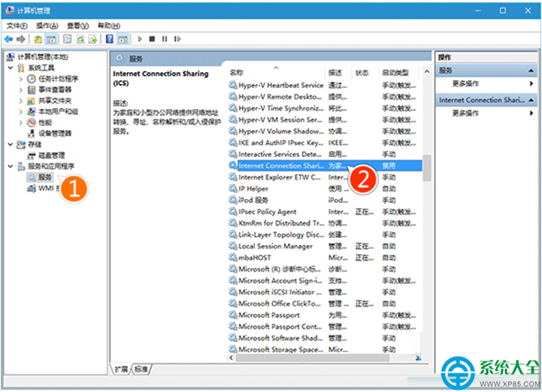Click the Refresh toolbar icon
The image size is (542, 392).
coord(80,39)
